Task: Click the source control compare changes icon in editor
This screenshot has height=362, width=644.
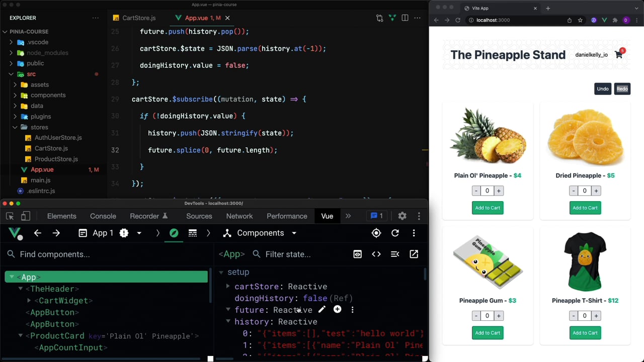Action: coord(379,18)
